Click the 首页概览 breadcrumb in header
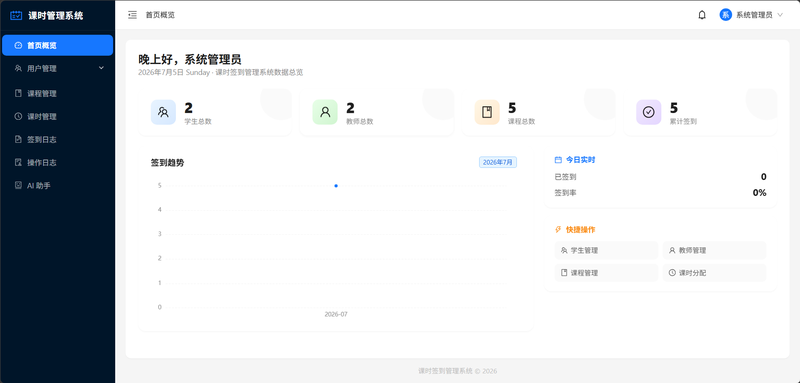The height and width of the screenshot is (383, 800). (x=160, y=15)
